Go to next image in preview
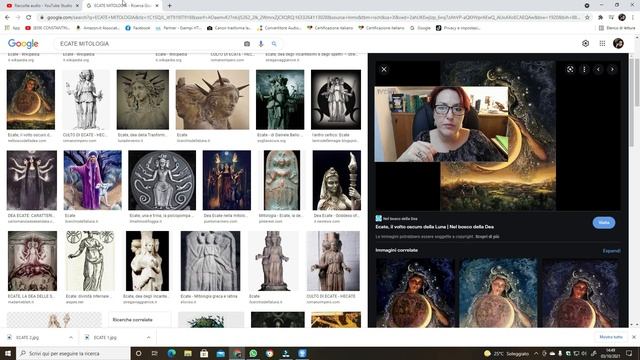The height and width of the screenshot is (360, 640). (612, 69)
